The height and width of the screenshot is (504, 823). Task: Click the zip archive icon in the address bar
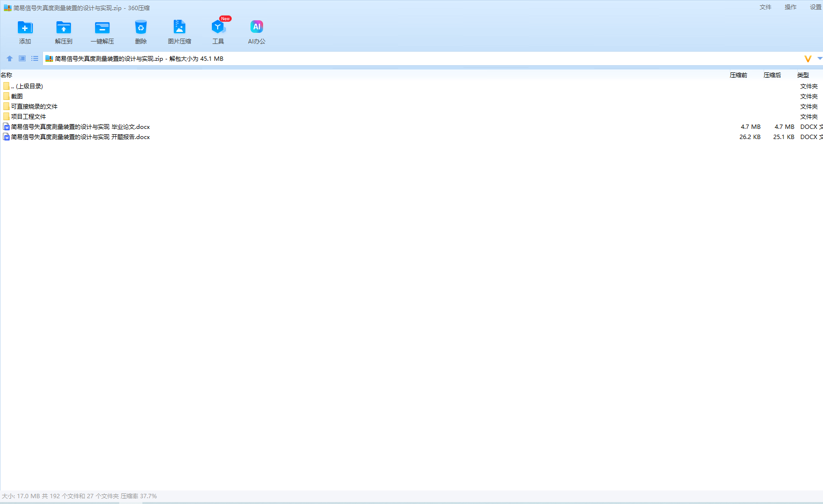[x=49, y=59]
